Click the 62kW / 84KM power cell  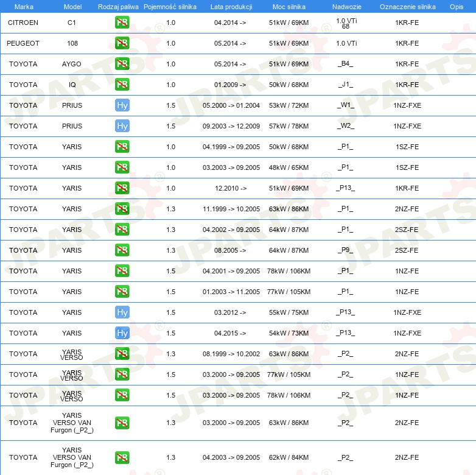tap(289, 457)
